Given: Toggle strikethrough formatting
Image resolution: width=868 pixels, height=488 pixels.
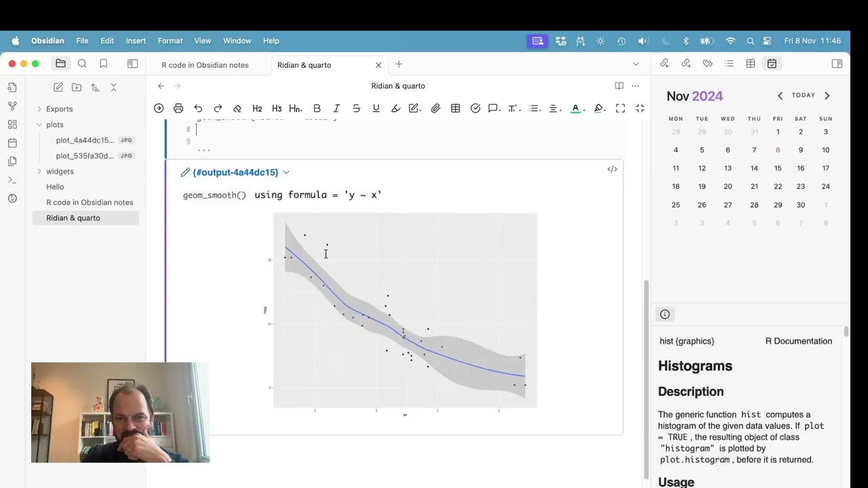Looking at the screenshot, I should 356,108.
